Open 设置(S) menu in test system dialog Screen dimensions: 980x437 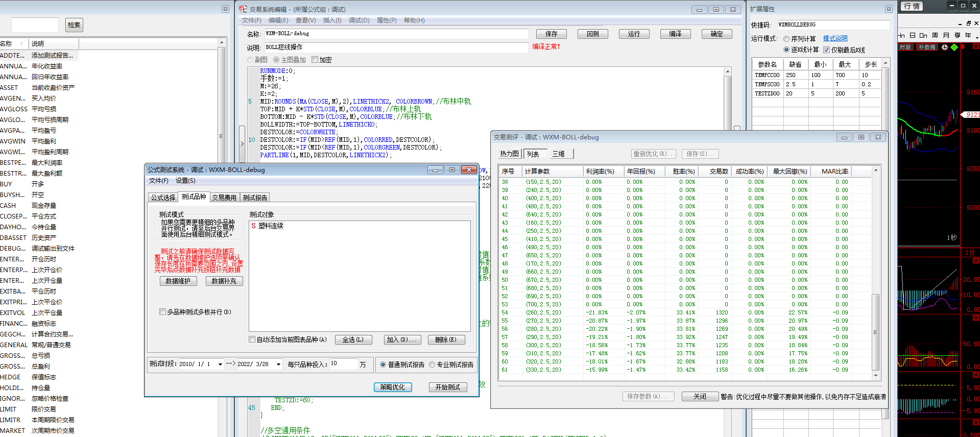pyautogui.click(x=185, y=181)
